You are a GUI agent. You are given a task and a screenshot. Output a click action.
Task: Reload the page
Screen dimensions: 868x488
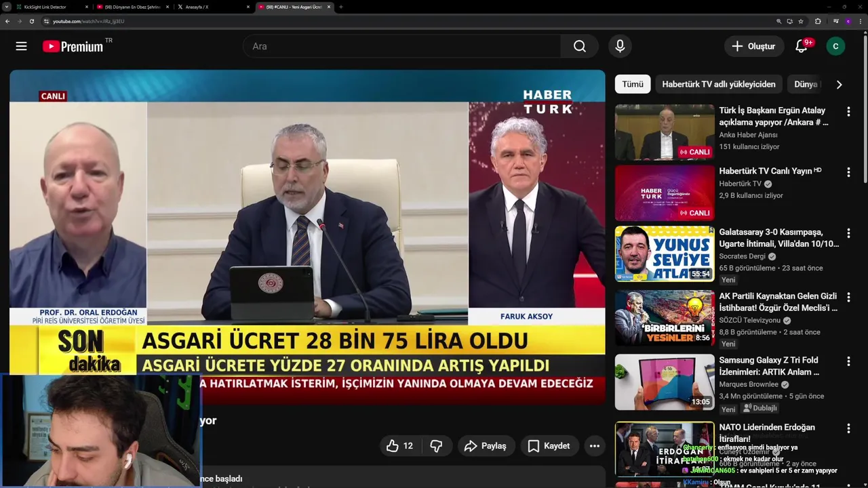coord(31,21)
